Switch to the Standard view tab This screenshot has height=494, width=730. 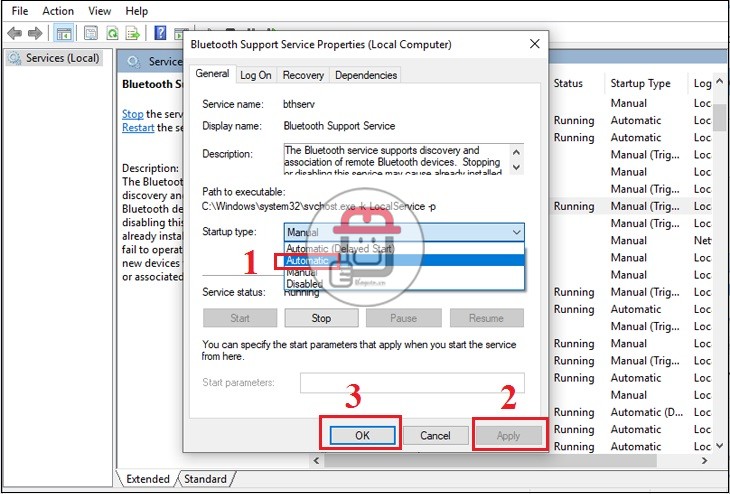pyautogui.click(x=205, y=479)
